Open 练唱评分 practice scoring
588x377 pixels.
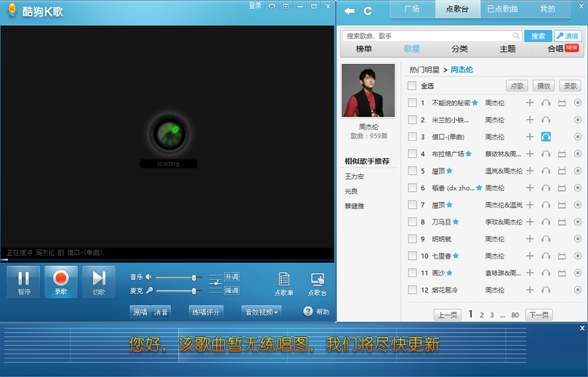[x=206, y=312]
